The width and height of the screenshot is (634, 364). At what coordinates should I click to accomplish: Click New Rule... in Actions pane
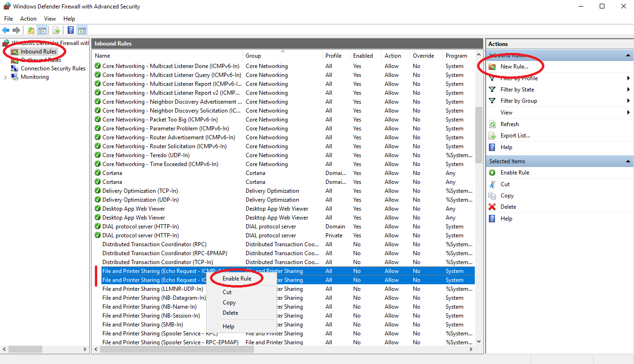[x=514, y=67]
